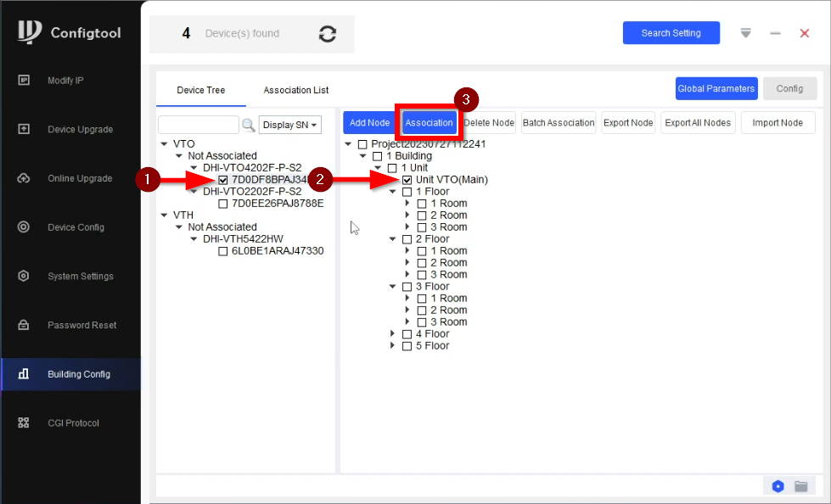Click the device search input field

199,125
